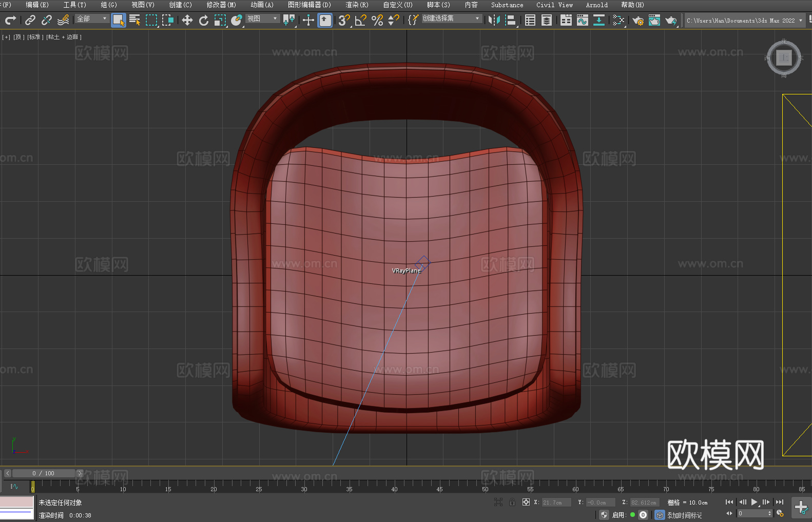Click the Use Pivot Point Center icon
The width and height of the screenshot is (812, 522).
[289, 20]
